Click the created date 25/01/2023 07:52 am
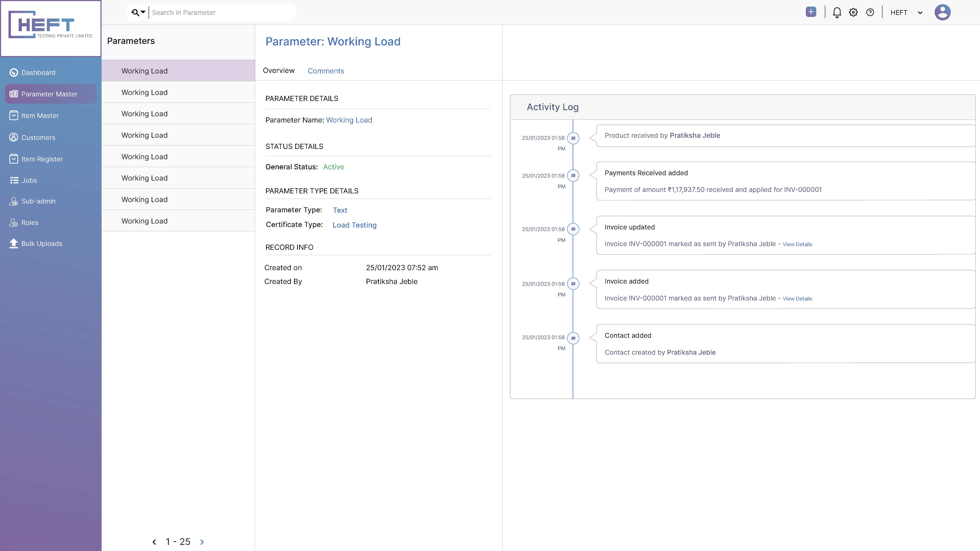Image resolution: width=980 pixels, height=551 pixels. 402,268
